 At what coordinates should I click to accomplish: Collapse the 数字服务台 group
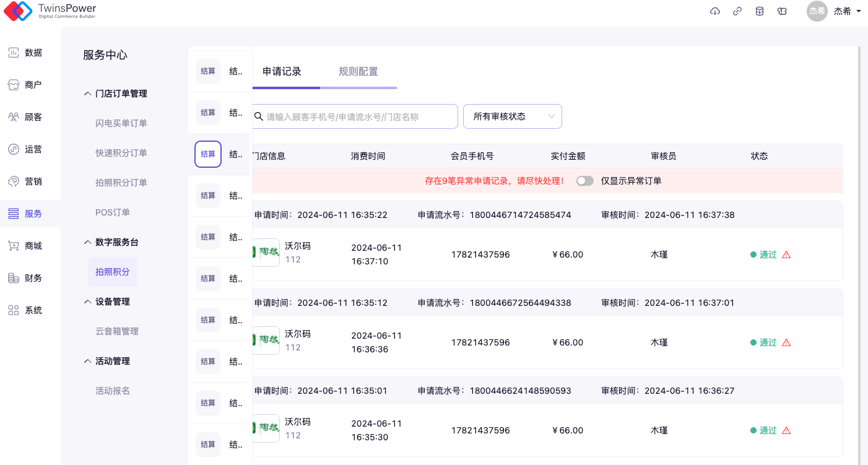111,242
